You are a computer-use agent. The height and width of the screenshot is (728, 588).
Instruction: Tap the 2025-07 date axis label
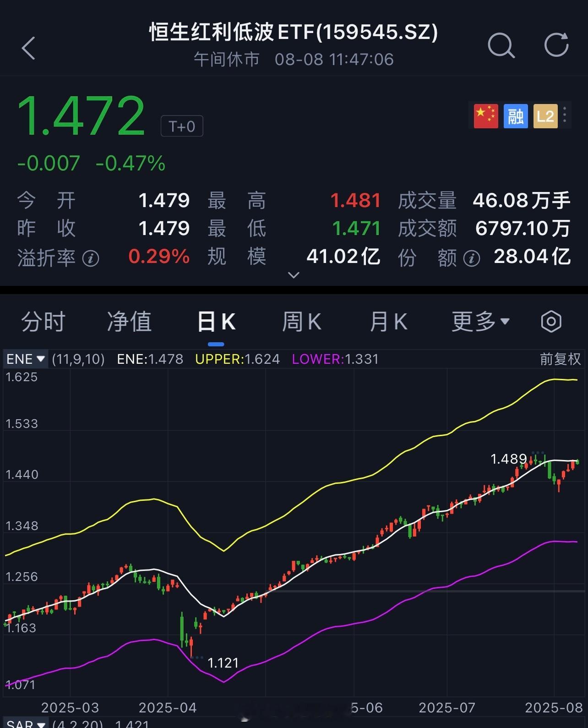[x=447, y=708]
